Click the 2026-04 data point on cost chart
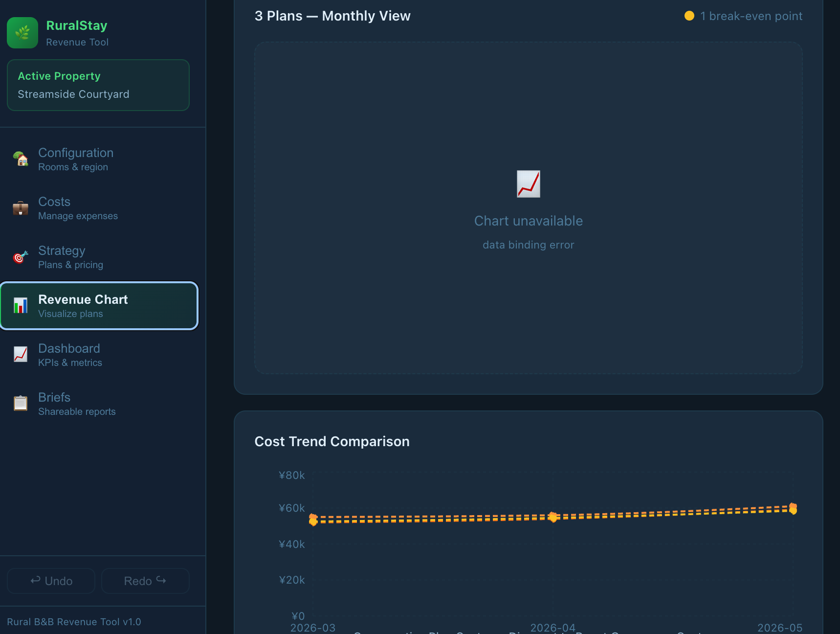840x634 pixels. click(x=553, y=517)
